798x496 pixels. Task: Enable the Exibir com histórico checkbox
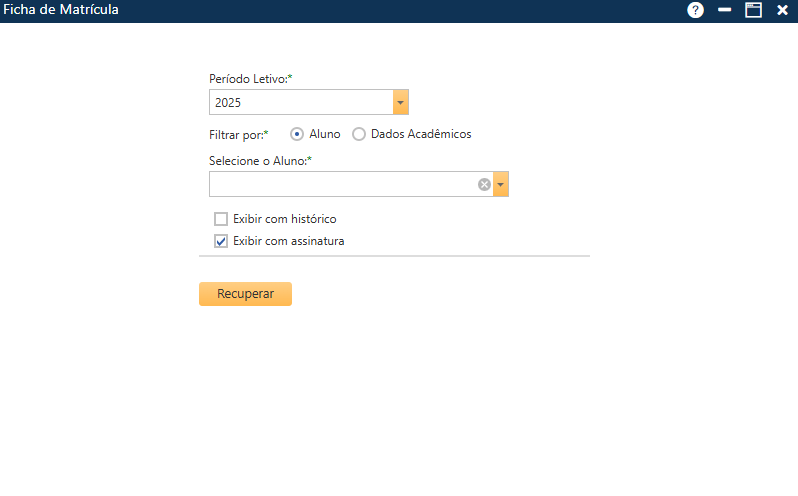click(x=221, y=219)
